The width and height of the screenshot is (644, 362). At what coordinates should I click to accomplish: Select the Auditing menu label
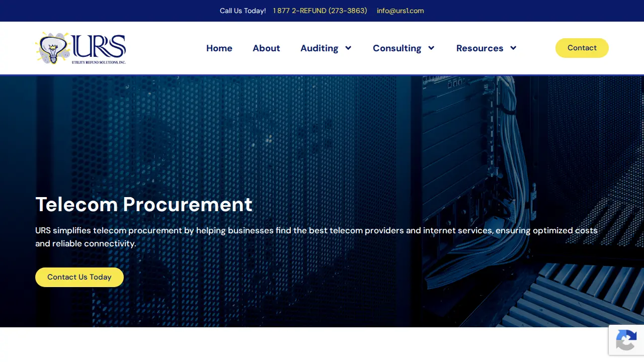tap(319, 48)
